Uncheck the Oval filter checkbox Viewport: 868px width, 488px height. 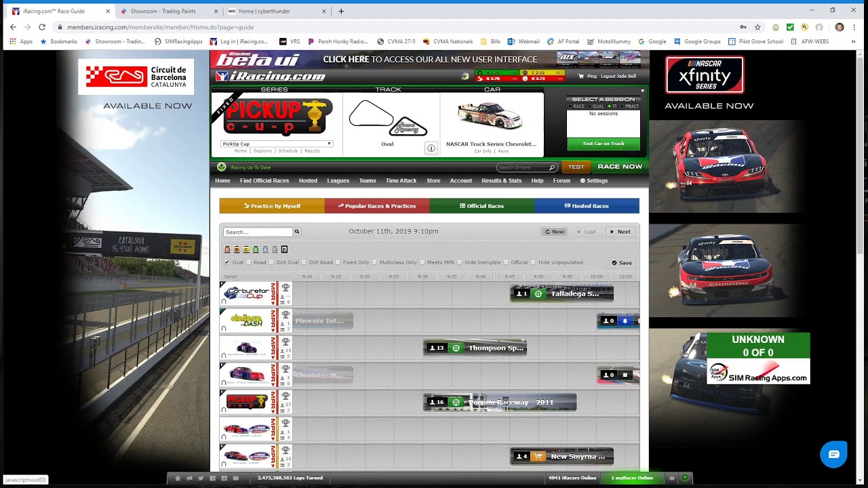226,262
